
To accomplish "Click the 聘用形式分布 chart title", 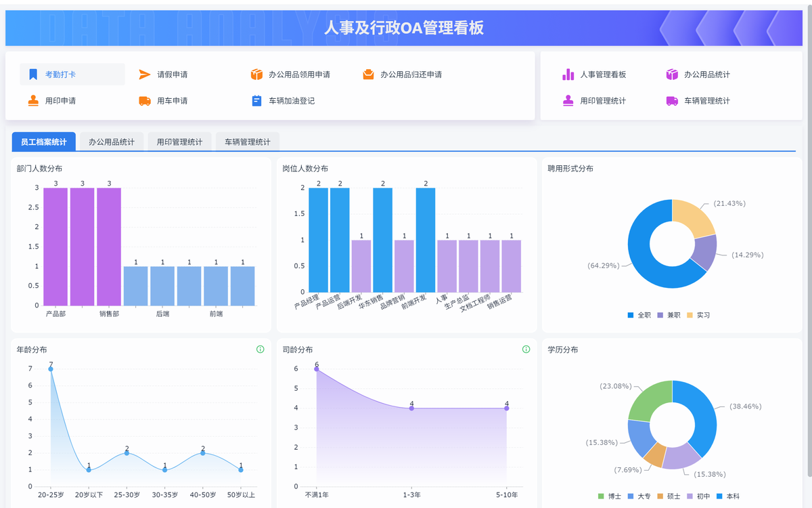I will (x=570, y=169).
